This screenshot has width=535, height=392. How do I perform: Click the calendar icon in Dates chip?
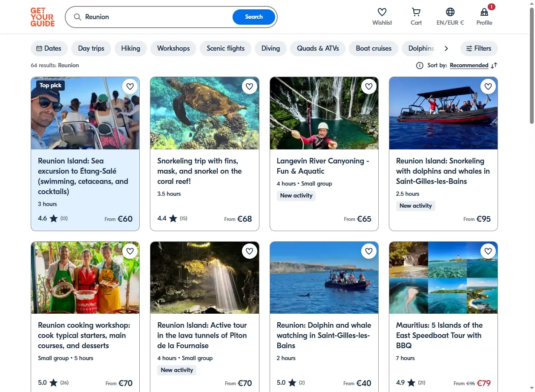click(x=39, y=49)
